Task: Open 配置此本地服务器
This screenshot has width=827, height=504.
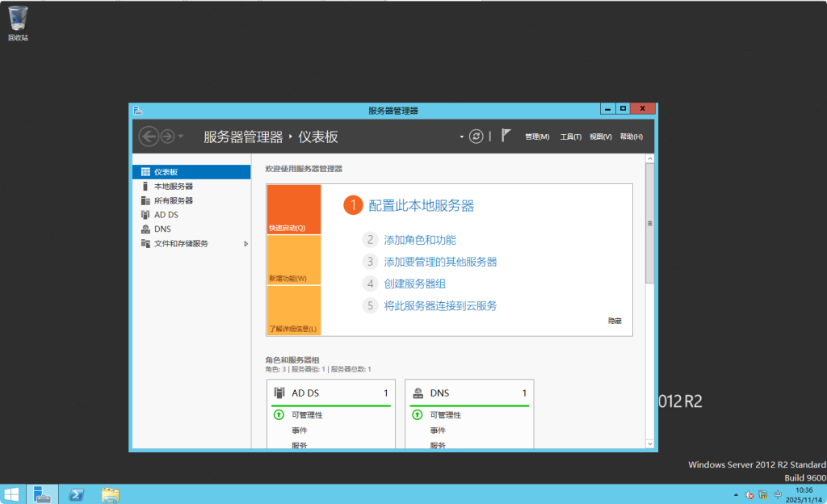Action: coord(422,205)
